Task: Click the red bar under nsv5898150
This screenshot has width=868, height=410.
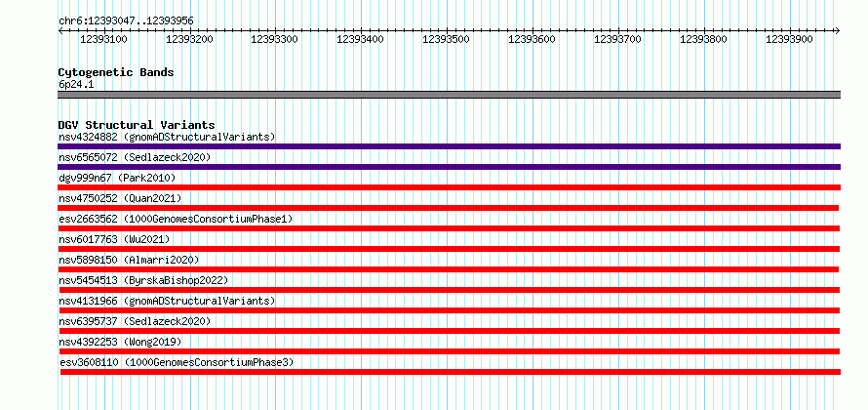Action: (x=449, y=269)
